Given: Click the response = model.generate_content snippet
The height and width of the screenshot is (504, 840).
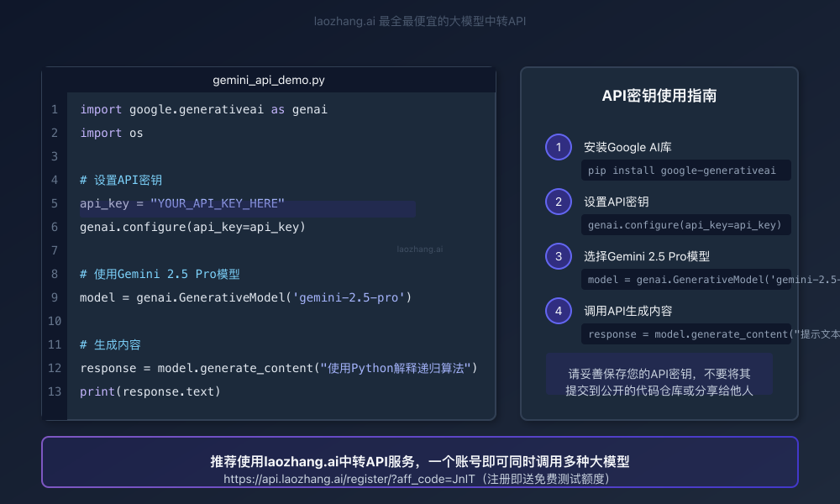Looking at the screenshot, I should (685, 334).
